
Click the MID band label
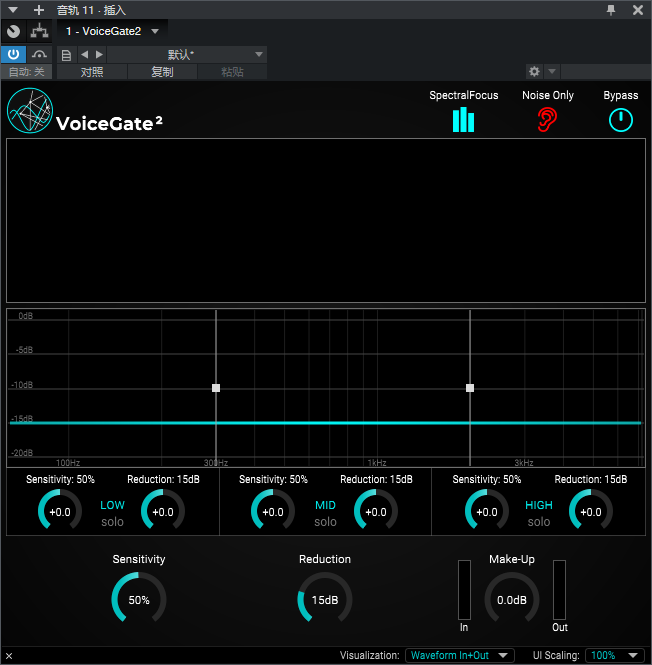tap(325, 505)
